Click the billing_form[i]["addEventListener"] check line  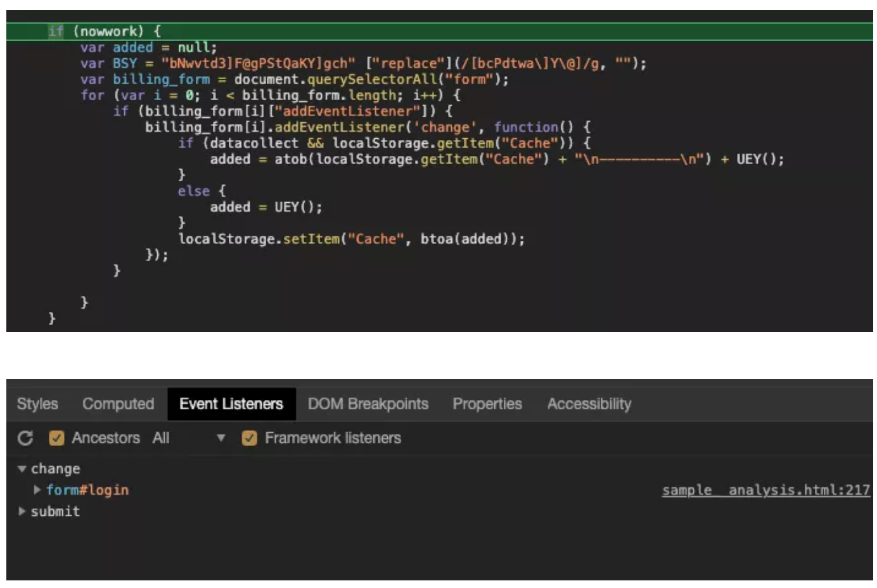click(283, 112)
